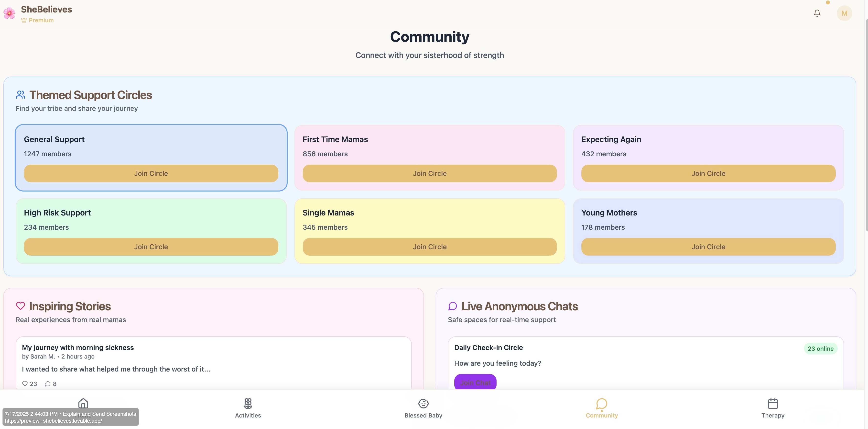Click '856 members' under First Time Mamas
Screen dimensions: 868x429
pos(325,154)
